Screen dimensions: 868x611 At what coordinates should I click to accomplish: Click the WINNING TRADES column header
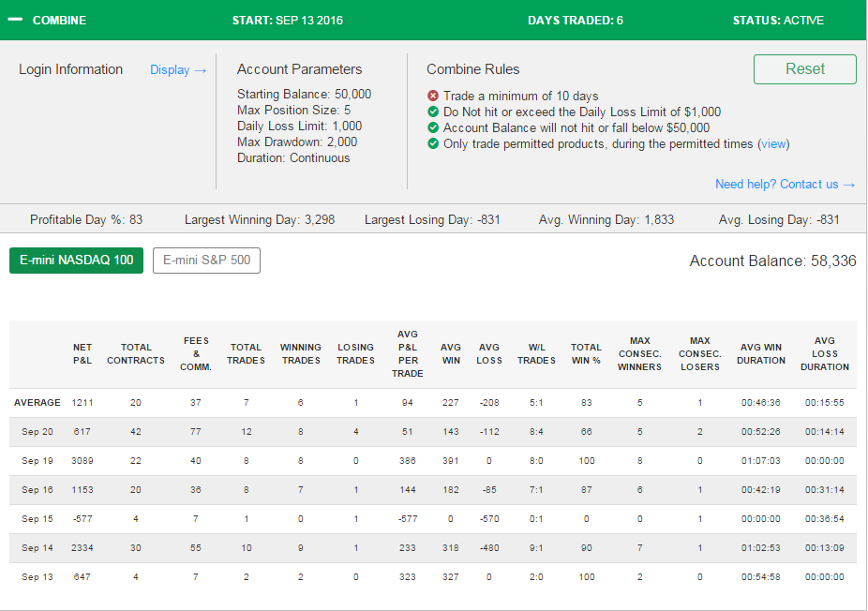pyautogui.click(x=301, y=353)
